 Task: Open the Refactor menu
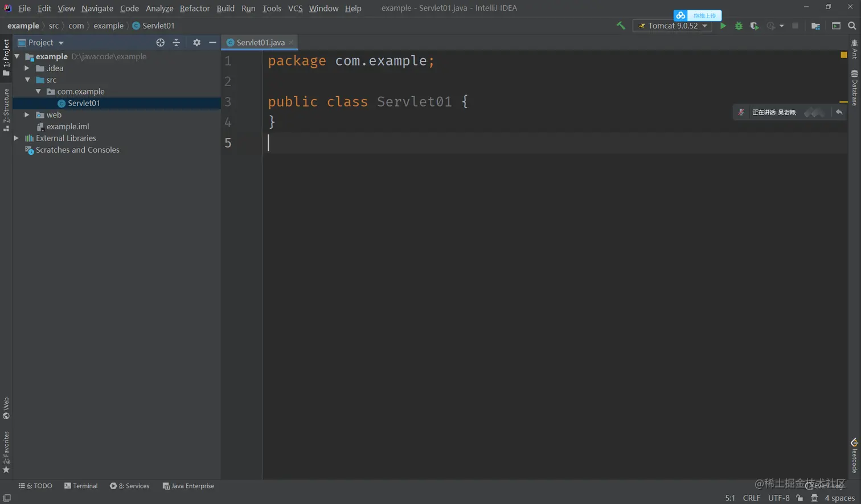click(195, 8)
